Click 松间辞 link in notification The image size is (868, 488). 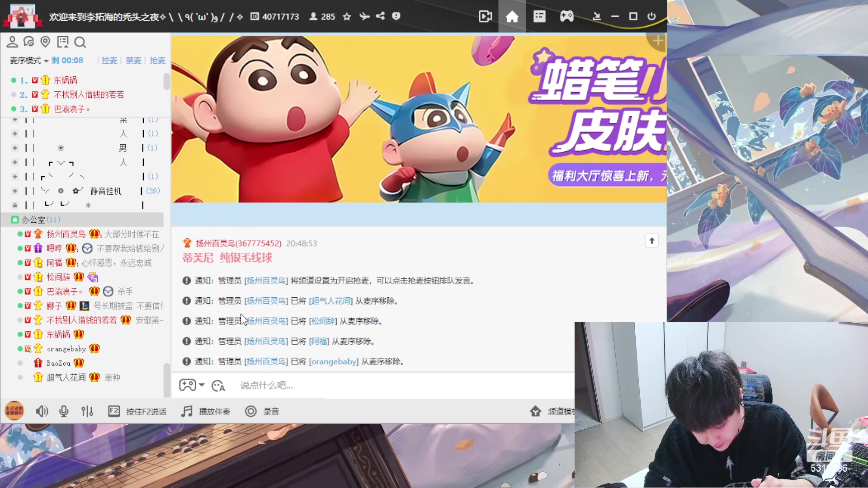point(323,321)
